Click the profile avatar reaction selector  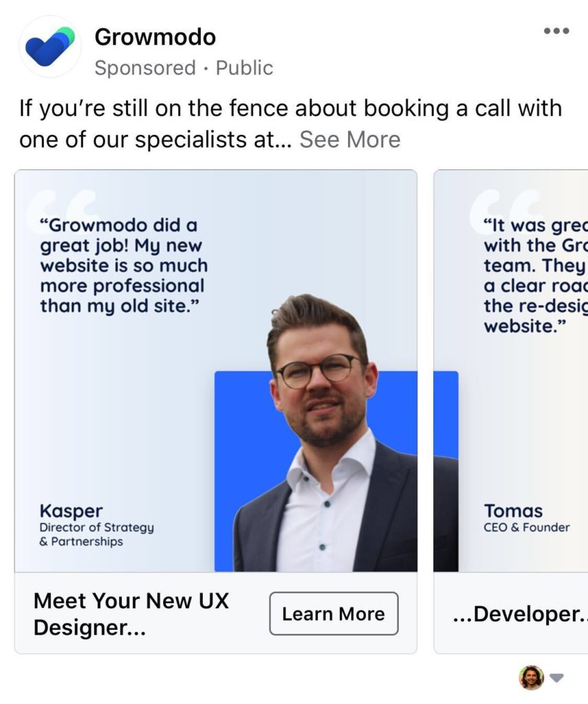(x=532, y=677)
